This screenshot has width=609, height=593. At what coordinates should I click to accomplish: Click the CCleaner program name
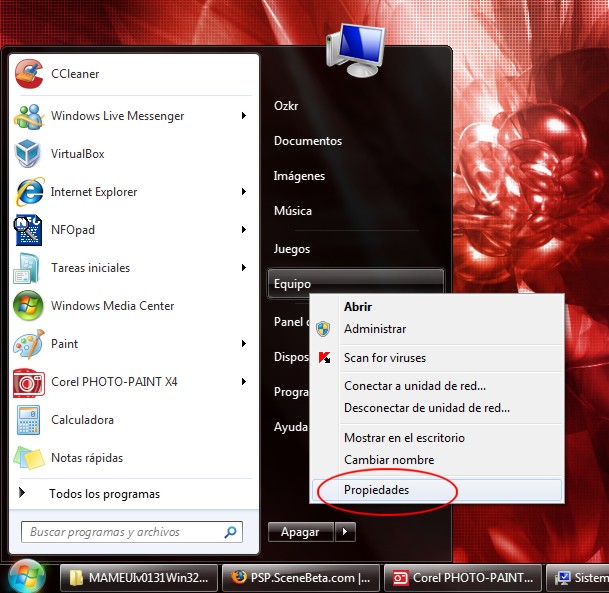click(x=75, y=74)
